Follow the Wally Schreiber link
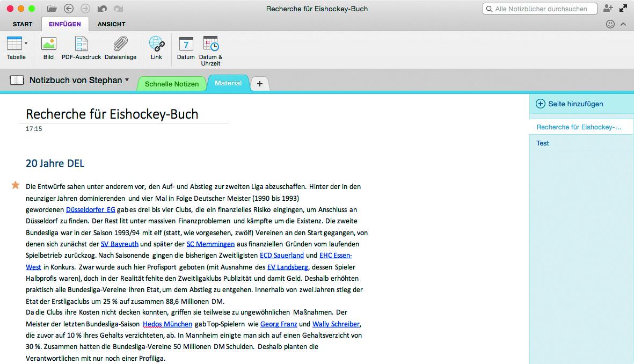Image resolution: width=634 pixels, height=364 pixels. [x=336, y=324]
